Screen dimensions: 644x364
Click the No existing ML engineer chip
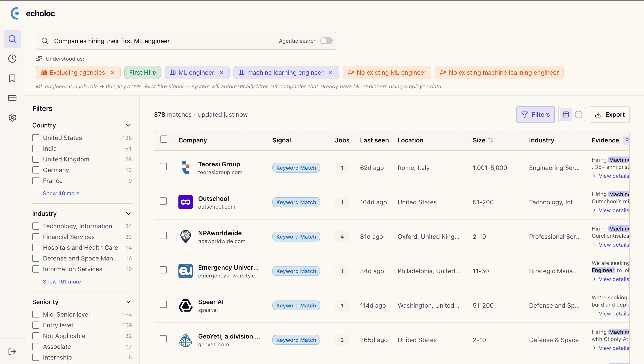tap(387, 72)
